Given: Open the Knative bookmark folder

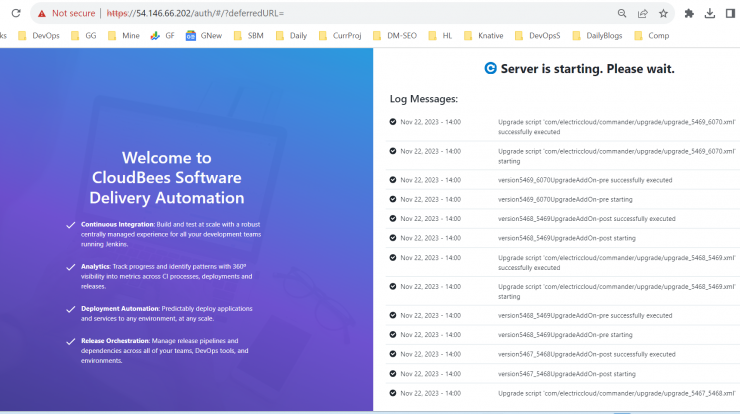Looking at the screenshot, I should pos(484,36).
